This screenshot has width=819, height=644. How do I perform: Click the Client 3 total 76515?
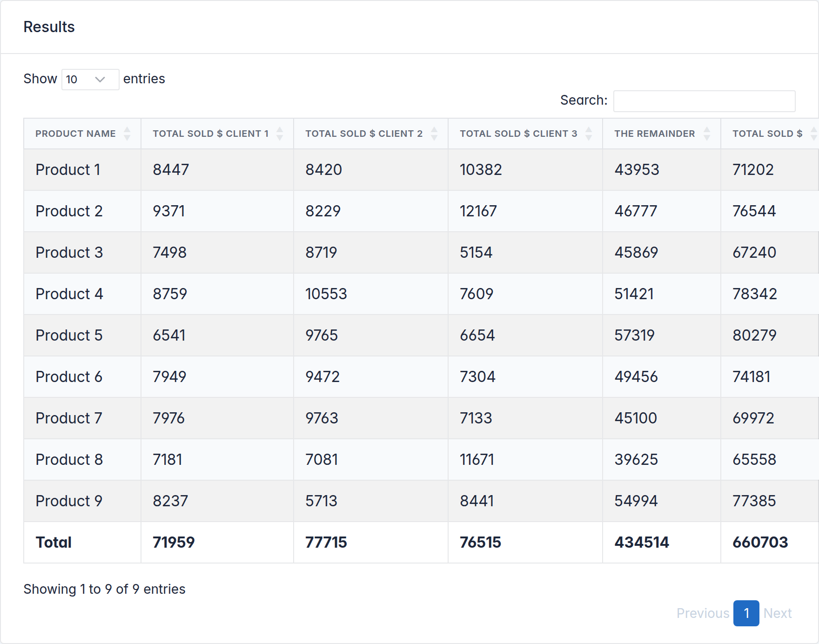click(x=480, y=543)
